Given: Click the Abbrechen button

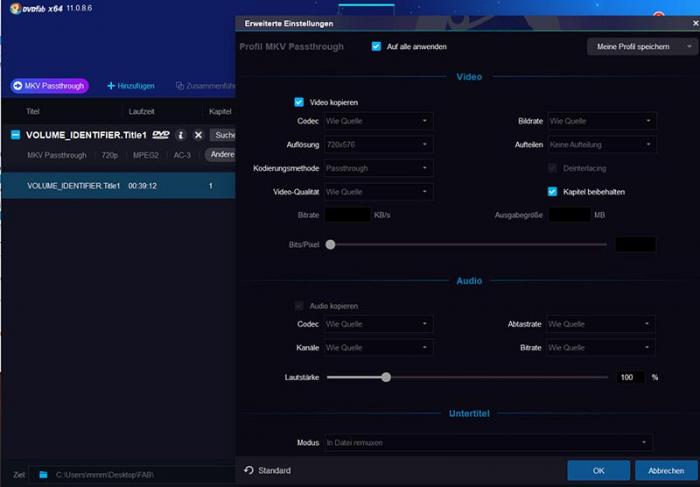Looking at the screenshot, I should (x=665, y=470).
